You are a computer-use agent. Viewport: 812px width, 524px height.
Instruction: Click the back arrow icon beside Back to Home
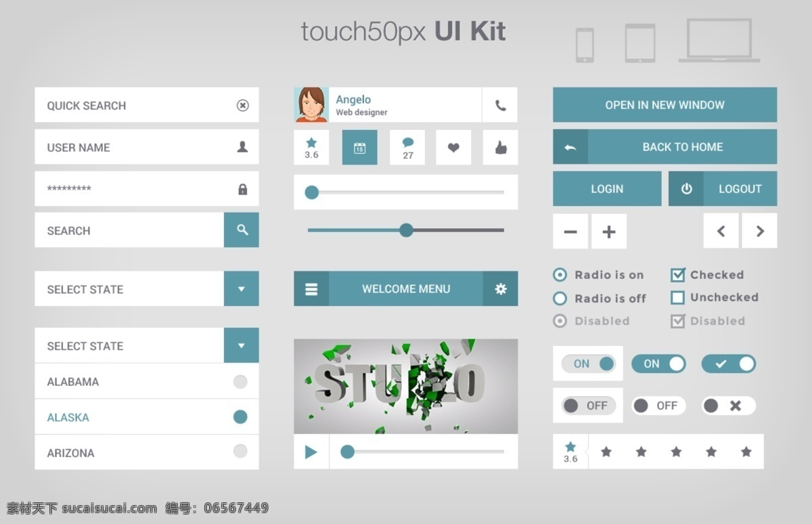coord(570,147)
